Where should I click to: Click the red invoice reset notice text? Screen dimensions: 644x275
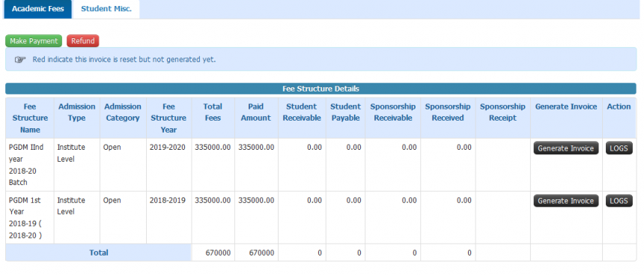pyautogui.click(x=124, y=60)
